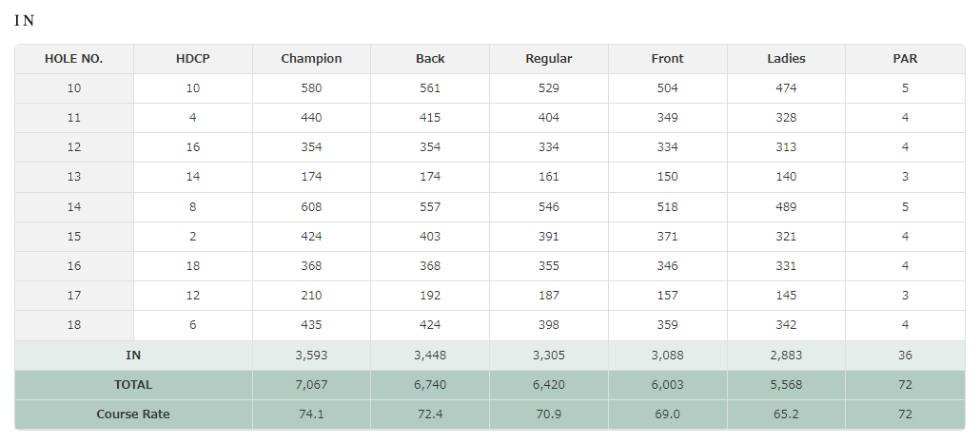Select the Front column header
This screenshot has width=980, height=443.
668,59
